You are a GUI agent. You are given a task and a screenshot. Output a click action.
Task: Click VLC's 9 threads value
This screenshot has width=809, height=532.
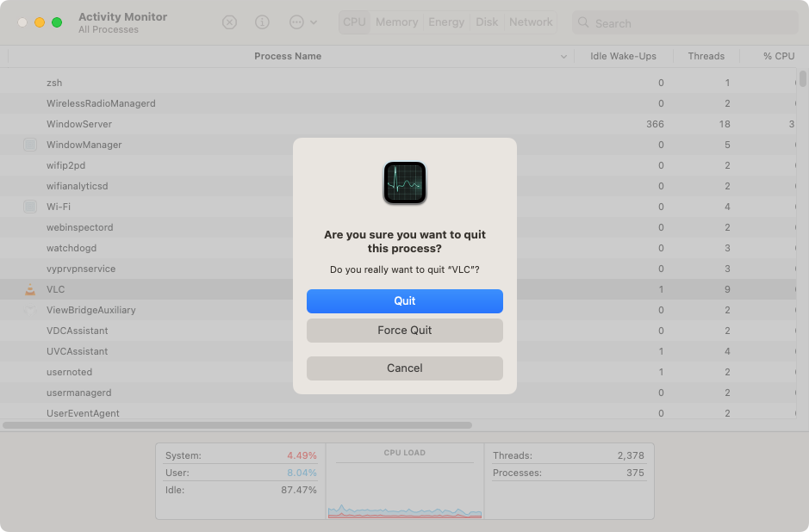(x=727, y=289)
